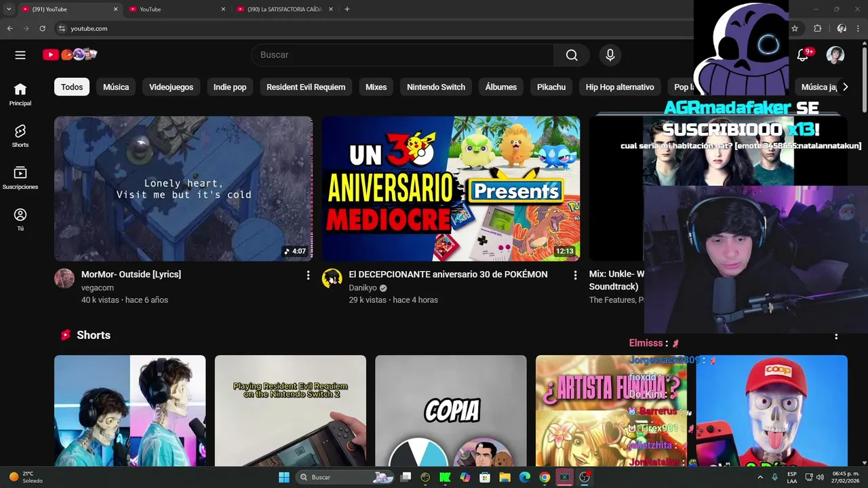The width and height of the screenshot is (868, 488).
Task: Open the weather widget showing 21°C
Action: pyautogui.click(x=26, y=477)
